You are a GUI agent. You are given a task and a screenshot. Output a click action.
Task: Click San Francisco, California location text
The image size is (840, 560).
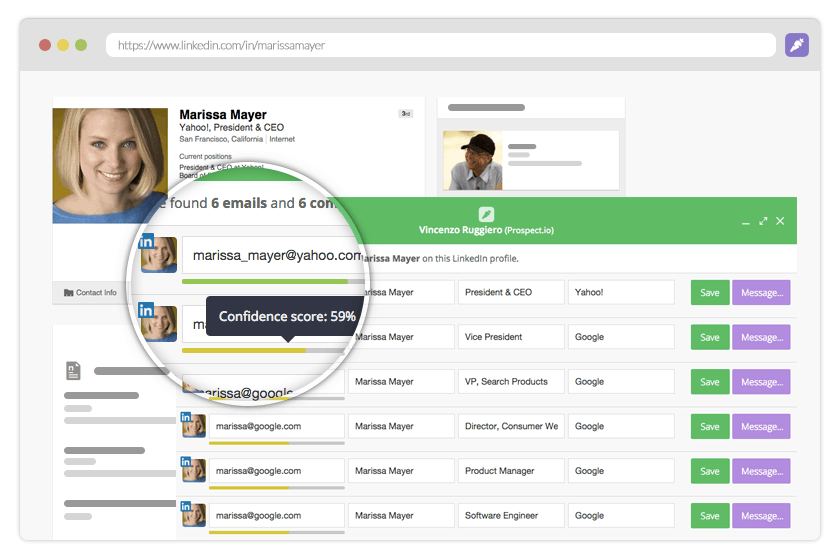coord(221,139)
